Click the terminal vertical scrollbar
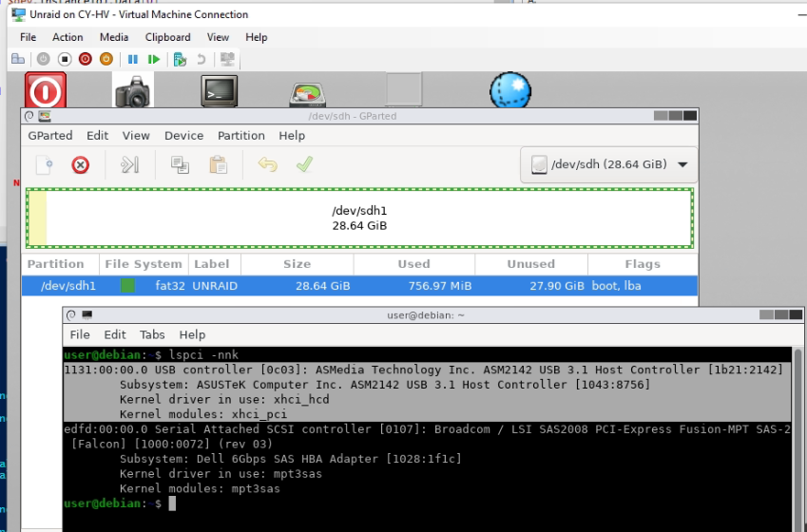Screen dimensions: 807x532 797,440
